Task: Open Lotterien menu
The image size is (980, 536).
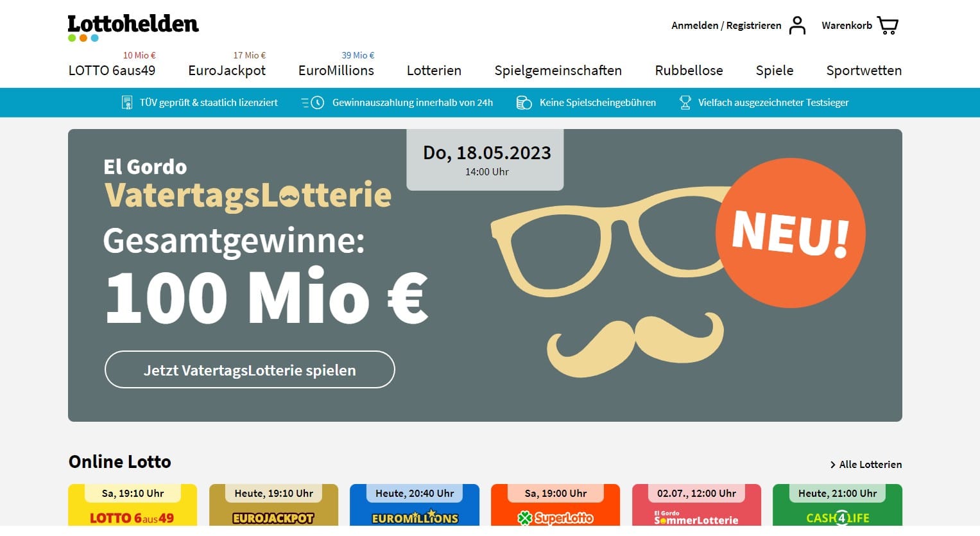Action: tap(434, 71)
